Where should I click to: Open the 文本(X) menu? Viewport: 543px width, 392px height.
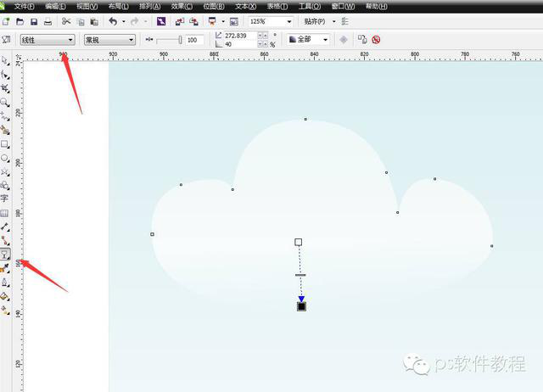[245, 6]
